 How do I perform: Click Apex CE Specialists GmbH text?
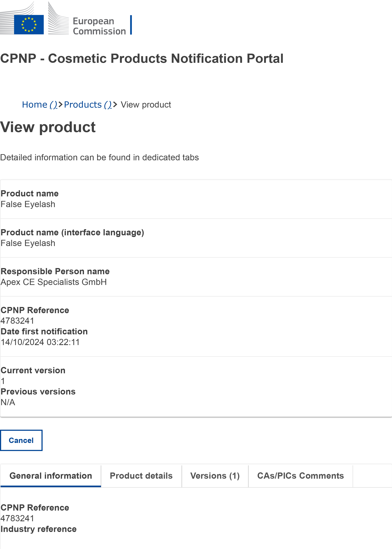point(54,282)
